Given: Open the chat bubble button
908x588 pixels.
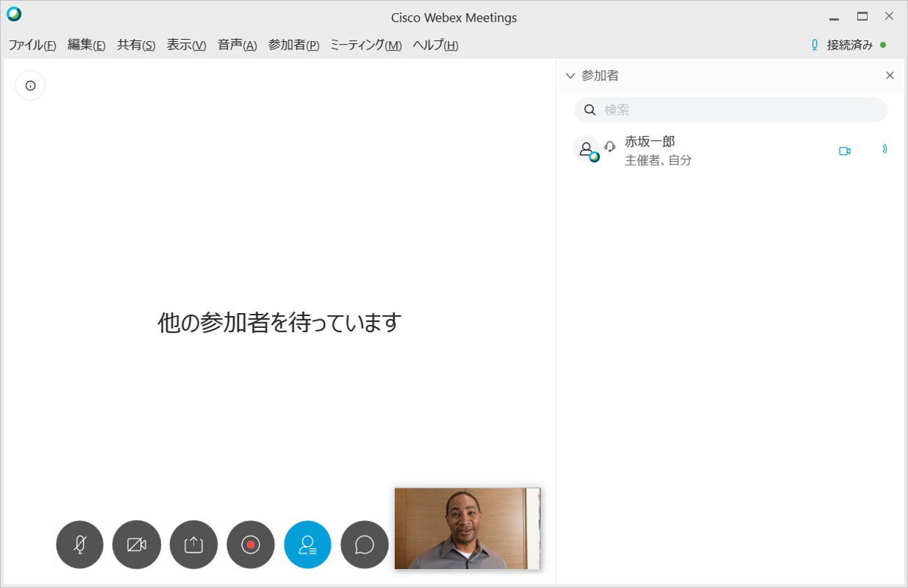Looking at the screenshot, I should [x=364, y=545].
